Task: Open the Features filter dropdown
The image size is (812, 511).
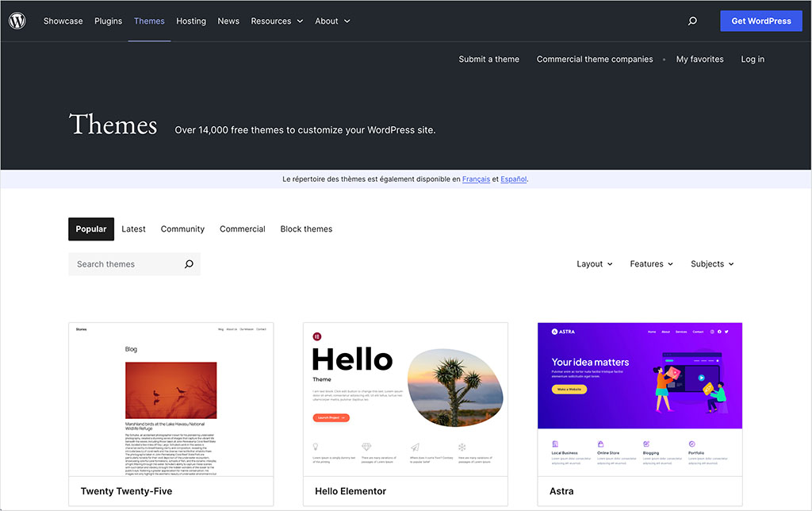Action: [652, 263]
